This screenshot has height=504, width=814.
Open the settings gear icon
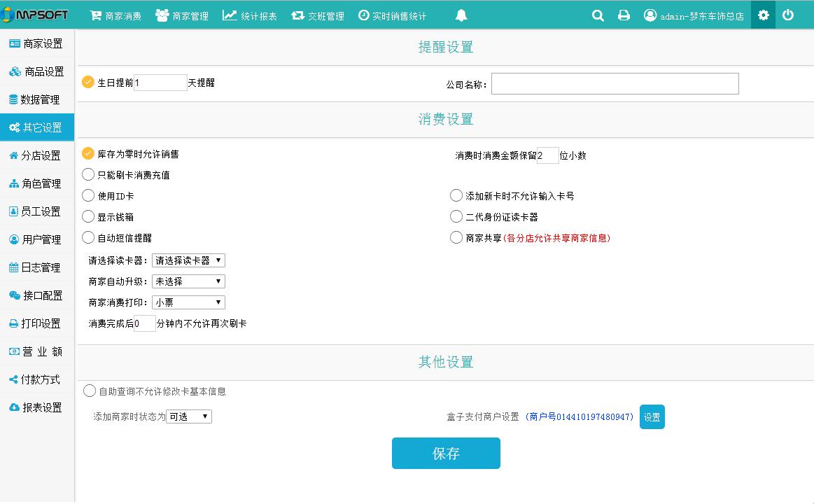click(x=763, y=15)
